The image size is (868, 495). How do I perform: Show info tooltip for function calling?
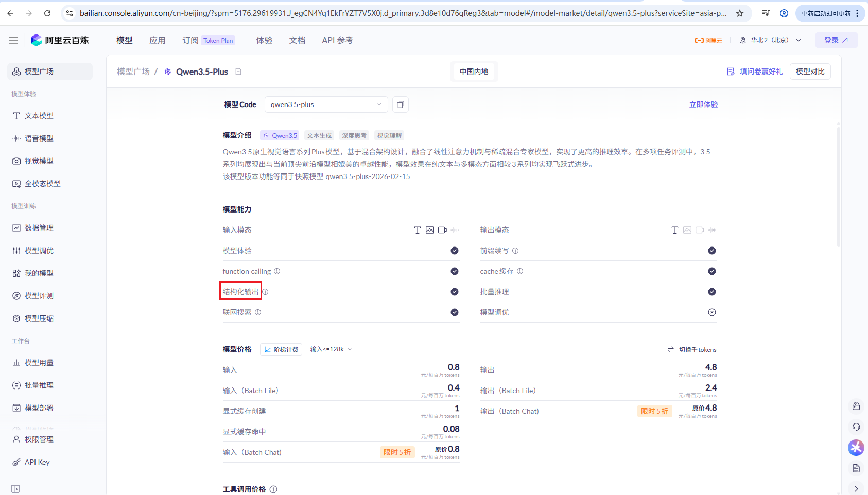click(x=277, y=271)
